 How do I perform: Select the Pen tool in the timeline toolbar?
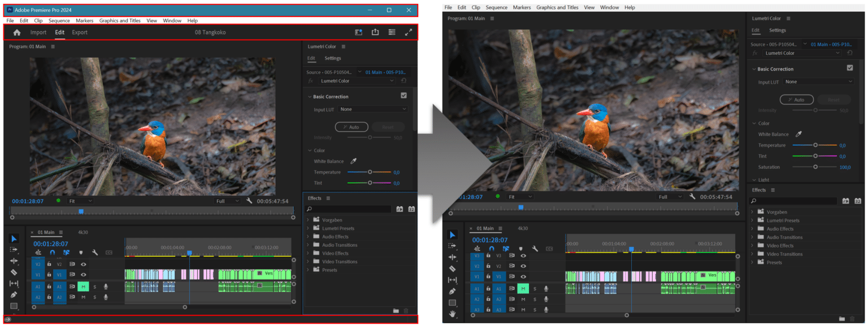point(14,294)
